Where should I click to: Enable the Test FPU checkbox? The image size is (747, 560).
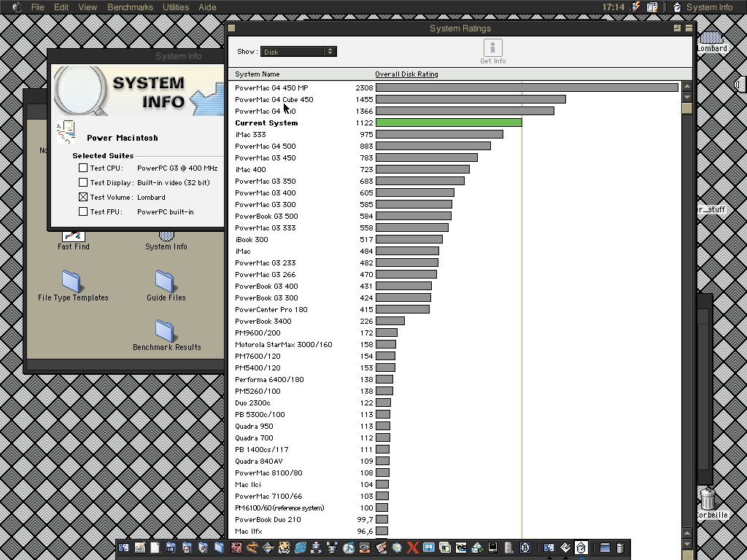click(x=83, y=212)
